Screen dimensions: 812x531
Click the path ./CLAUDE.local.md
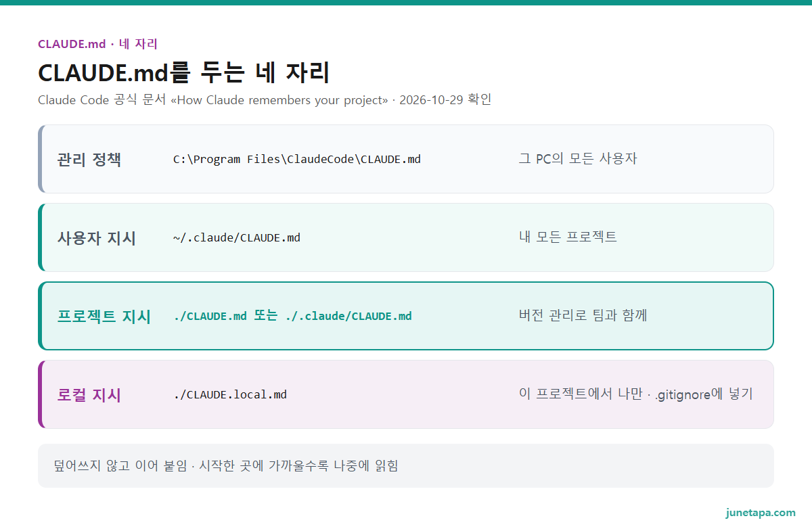[x=230, y=394]
